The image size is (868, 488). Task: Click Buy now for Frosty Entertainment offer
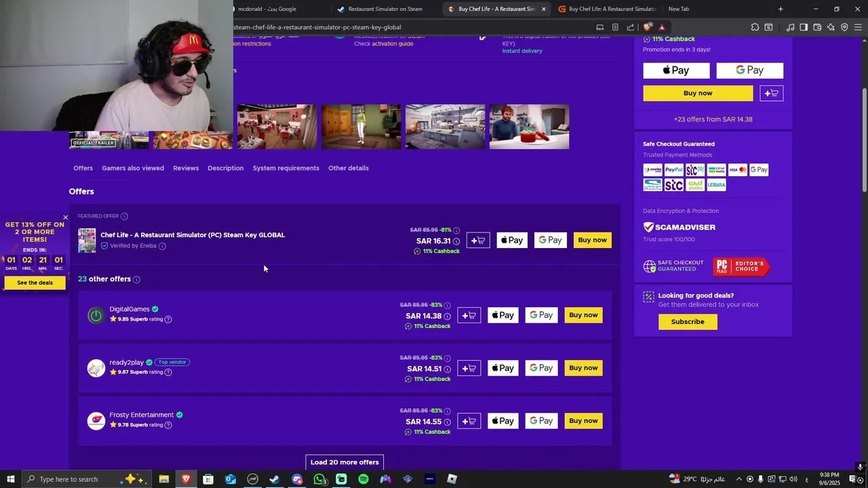click(x=584, y=421)
